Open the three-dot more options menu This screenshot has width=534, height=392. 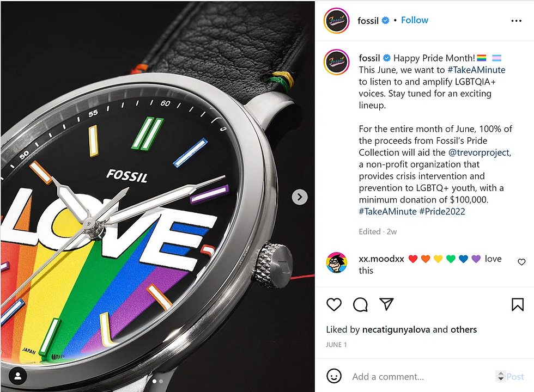517,21
